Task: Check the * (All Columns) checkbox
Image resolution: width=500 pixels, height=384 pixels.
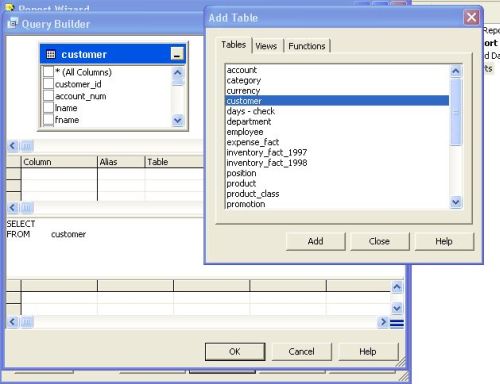Action: click(x=48, y=72)
